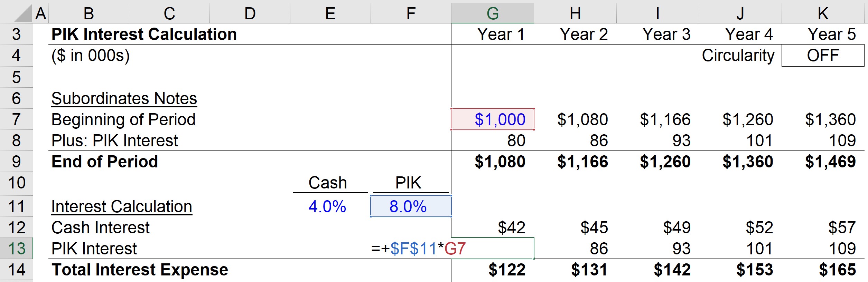Click column E header
The height and width of the screenshot is (282, 868).
(x=330, y=13)
